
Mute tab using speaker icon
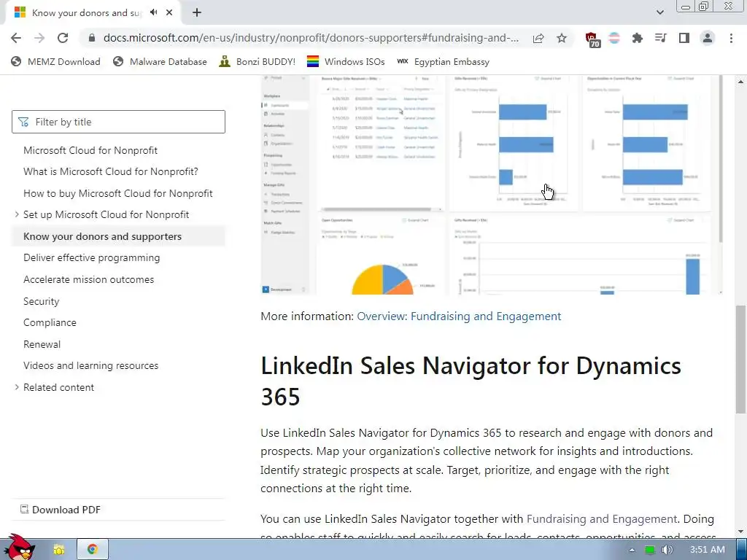[x=153, y=12]
